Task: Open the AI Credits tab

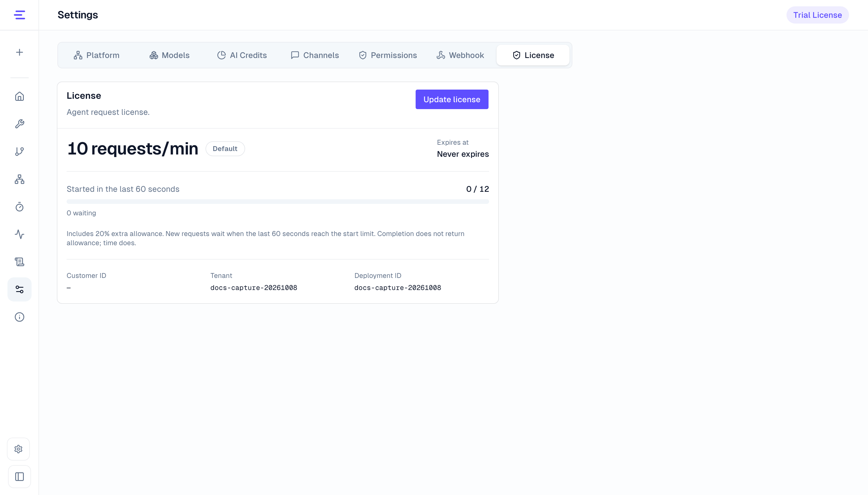Action: (242, 55)
